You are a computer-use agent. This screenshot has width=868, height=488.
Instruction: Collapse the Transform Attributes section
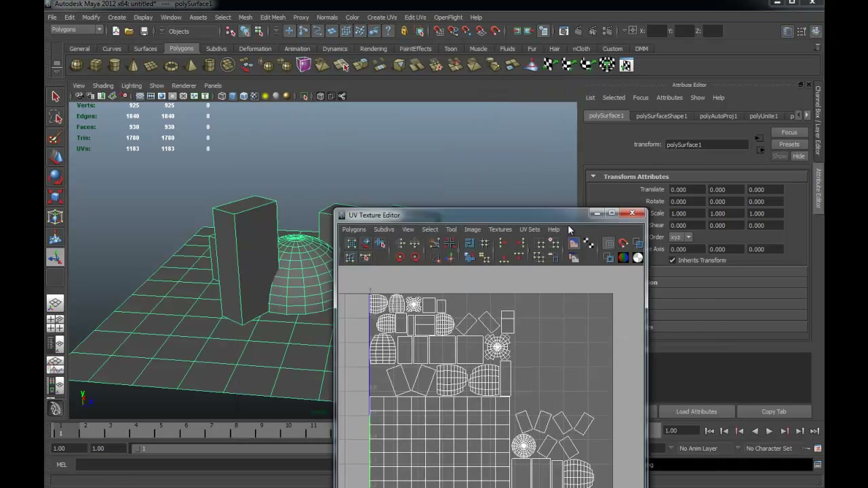pos(593,176)
